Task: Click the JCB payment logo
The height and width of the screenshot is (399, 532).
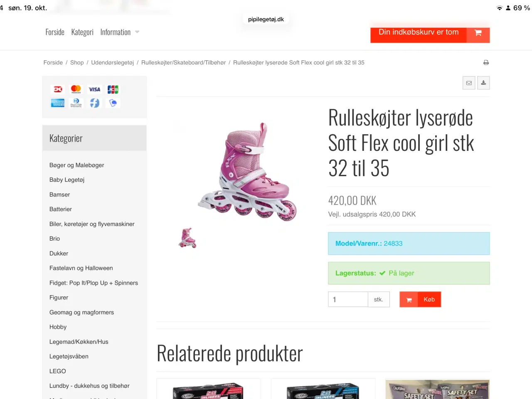Action: 113,89
